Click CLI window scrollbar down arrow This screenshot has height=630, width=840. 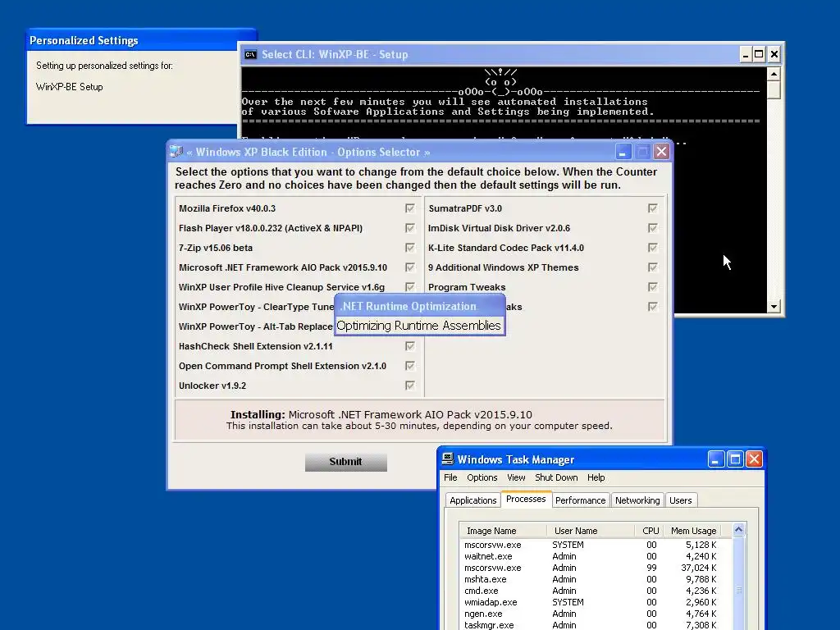(774, 307)
